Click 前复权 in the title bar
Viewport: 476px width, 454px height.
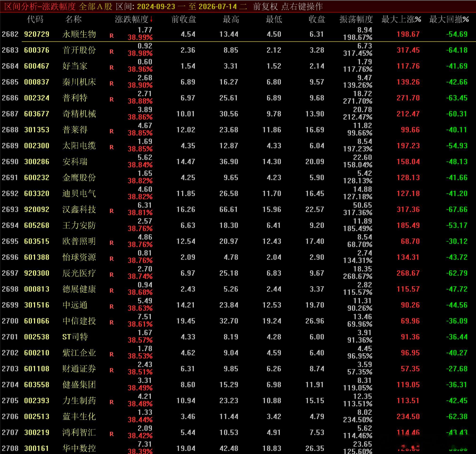click(x=265, y=7)
